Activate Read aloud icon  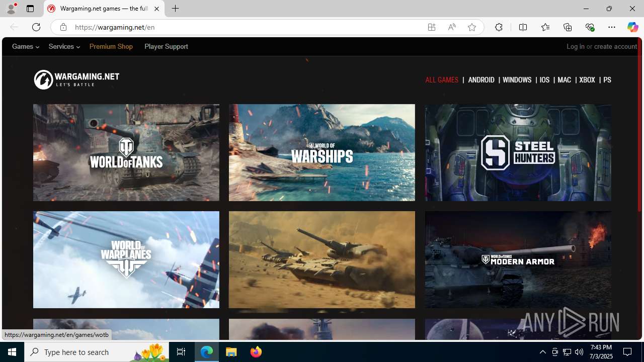pos(452,27)
